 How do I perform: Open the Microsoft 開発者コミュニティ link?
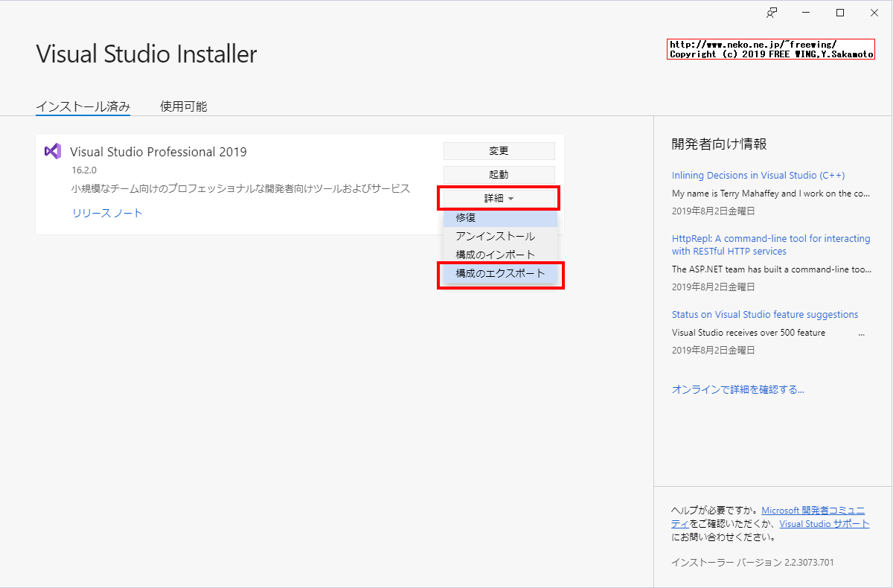(814, 510)
